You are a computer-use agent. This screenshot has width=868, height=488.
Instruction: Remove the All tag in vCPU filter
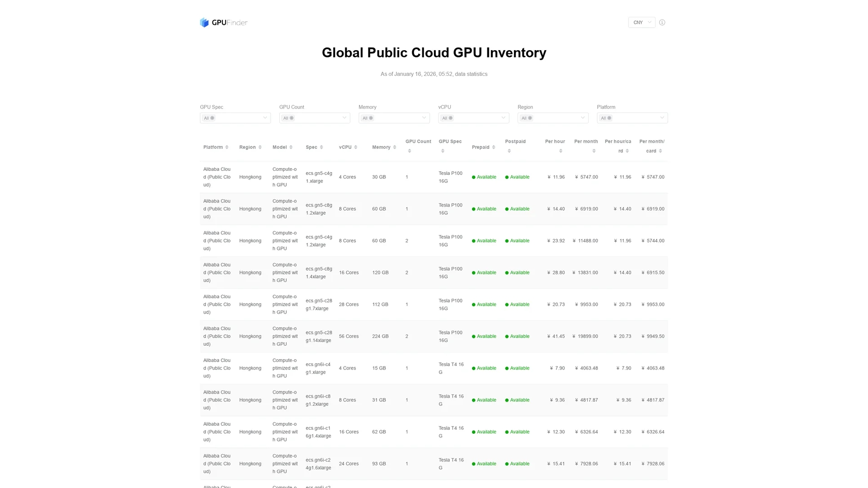click(450, 118)
